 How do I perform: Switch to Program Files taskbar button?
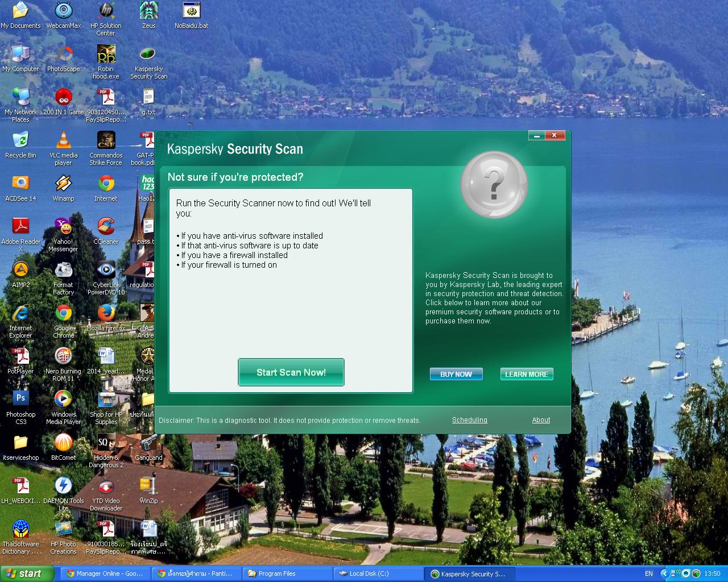(287, 573)
